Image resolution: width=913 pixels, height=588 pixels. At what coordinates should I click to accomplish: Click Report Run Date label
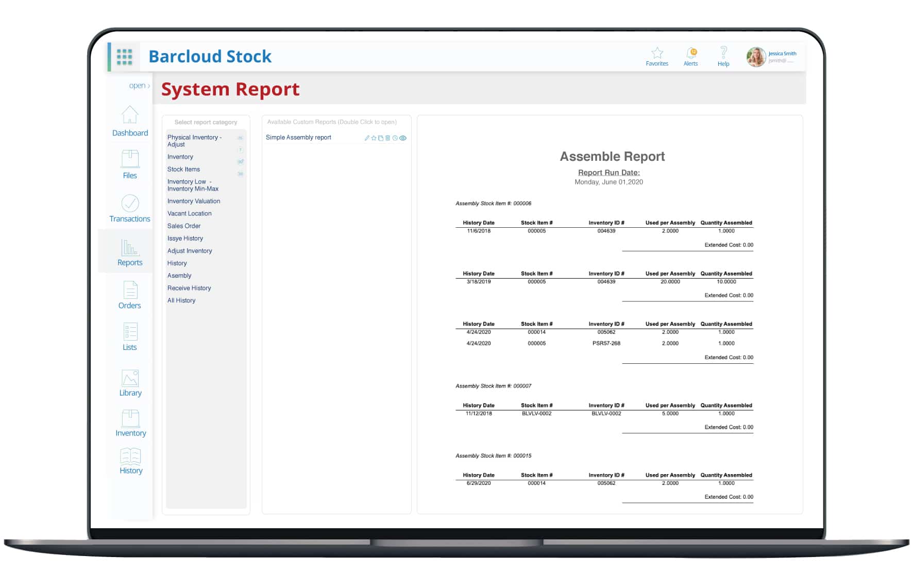coord(608,173)
